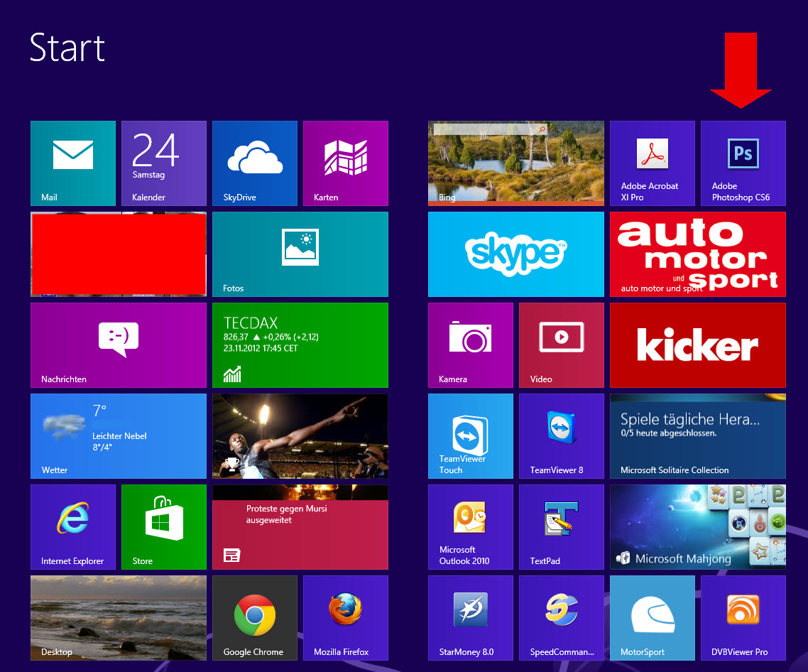Launch the SkyDrive tile

point(255,163)
